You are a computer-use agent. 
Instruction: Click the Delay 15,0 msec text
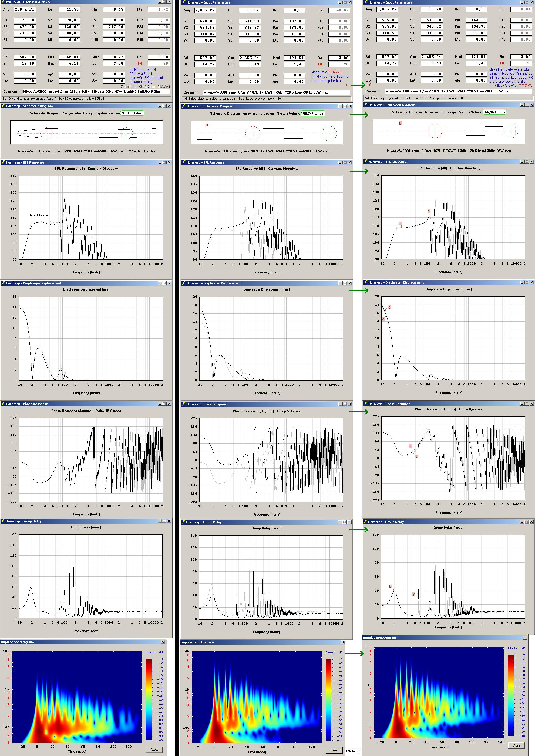(x=108, y=411)
